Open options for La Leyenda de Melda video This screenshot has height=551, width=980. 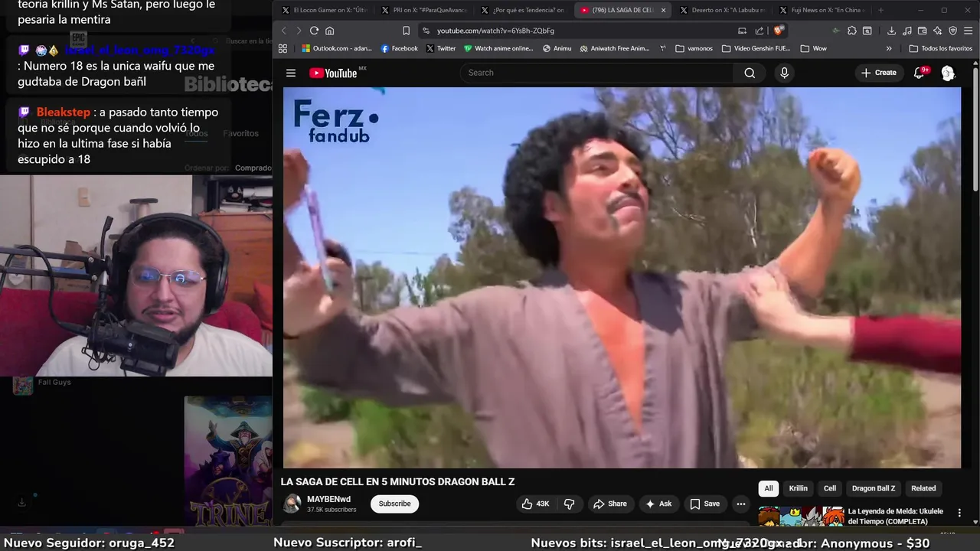[x=959, y=513]
